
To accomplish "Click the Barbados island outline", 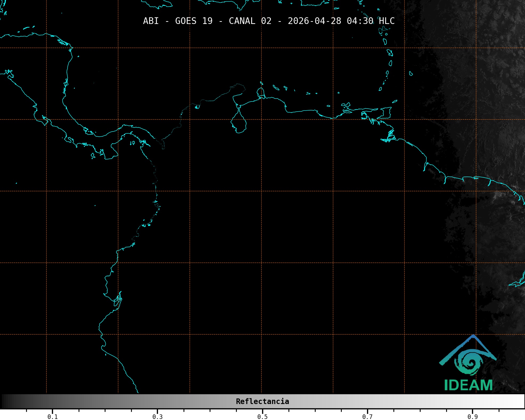I will (411, 74).
